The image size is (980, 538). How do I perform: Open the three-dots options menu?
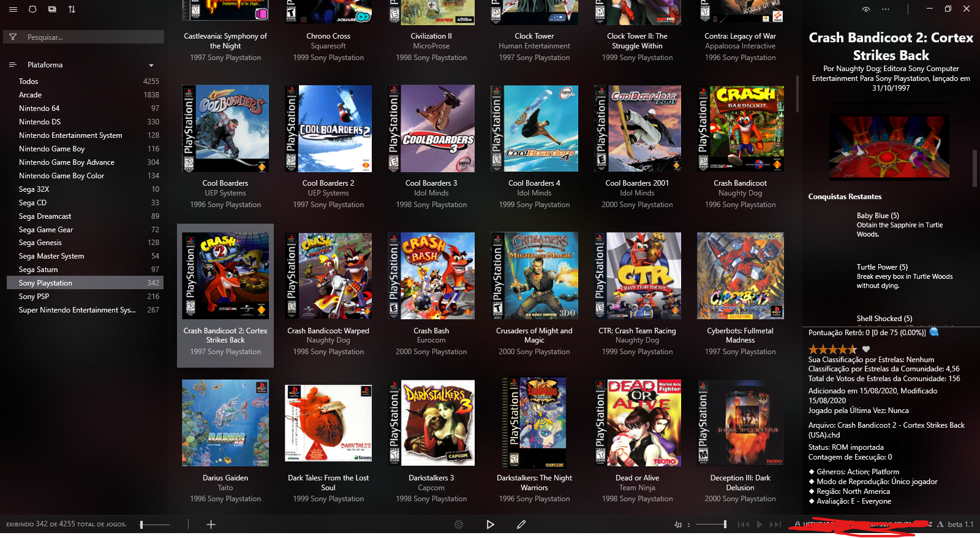coord(886,9)
